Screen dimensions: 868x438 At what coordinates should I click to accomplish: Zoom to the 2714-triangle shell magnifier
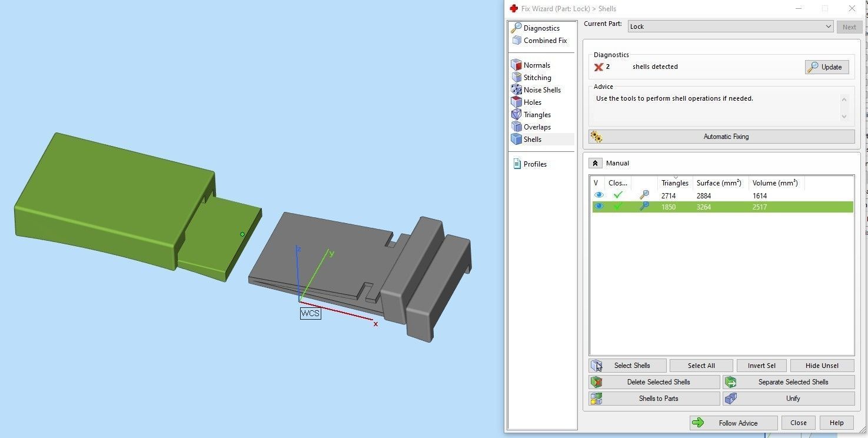point(644,195)
